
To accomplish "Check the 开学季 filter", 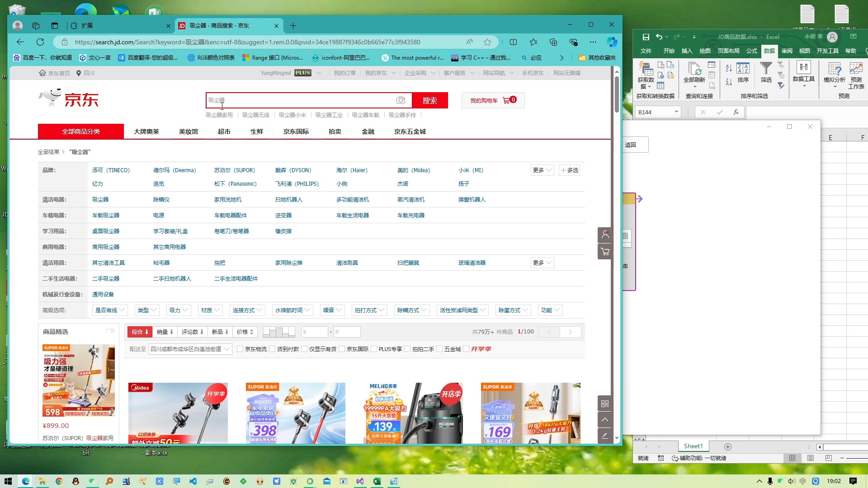I will (466, 349).
